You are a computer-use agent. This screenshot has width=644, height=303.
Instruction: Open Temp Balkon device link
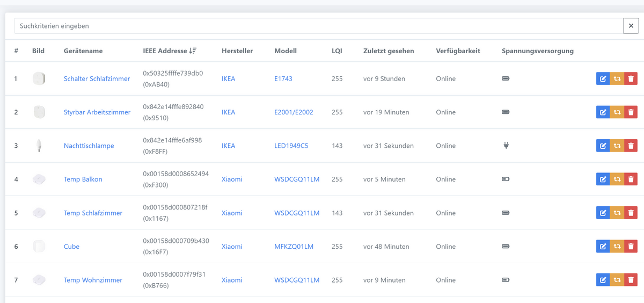pyautogui.click(x=83, y=179)
